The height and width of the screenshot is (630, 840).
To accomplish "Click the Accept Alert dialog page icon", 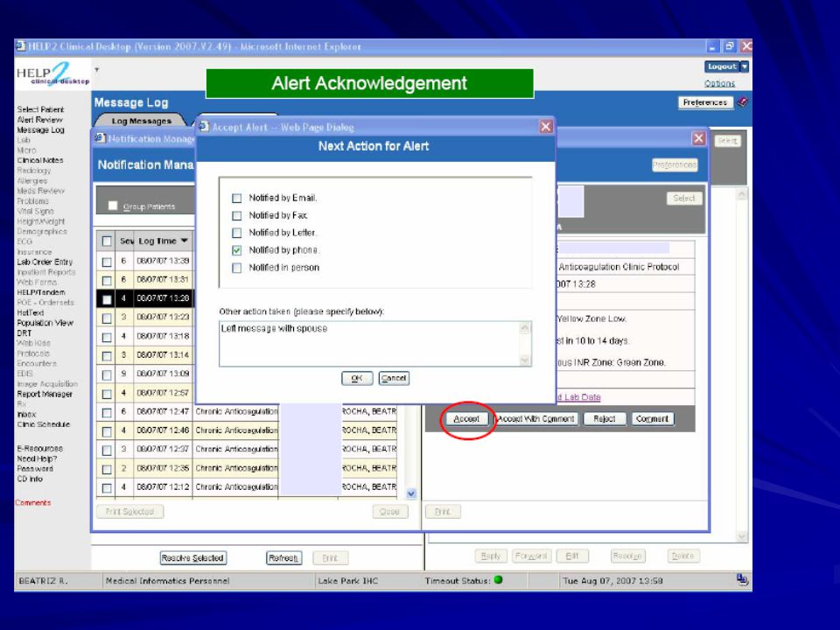I will pyautogui.click(x=204, y=126).
